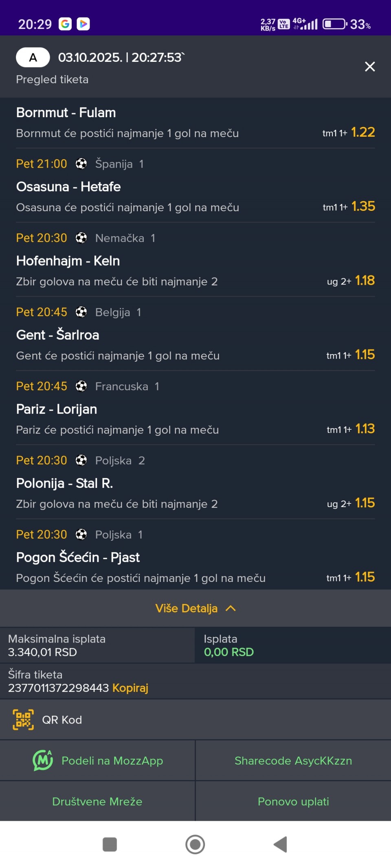The height and width of the screenshot is (868, 391).
Task: Open Društvene Mreže sharing option
Action: click(97, 801)
